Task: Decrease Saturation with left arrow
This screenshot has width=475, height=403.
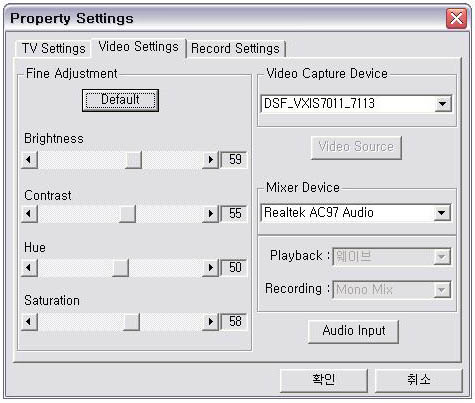Action: pos(29,322)
